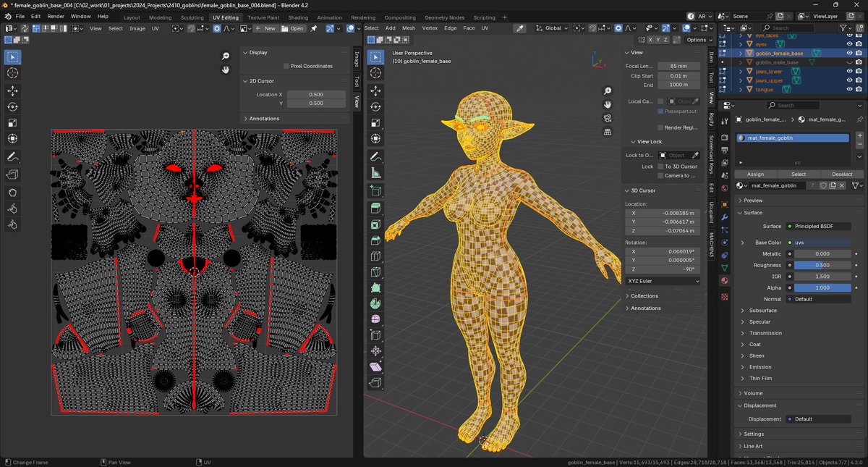Select the Shear tool in the 3D viewport

pos(375,367)
